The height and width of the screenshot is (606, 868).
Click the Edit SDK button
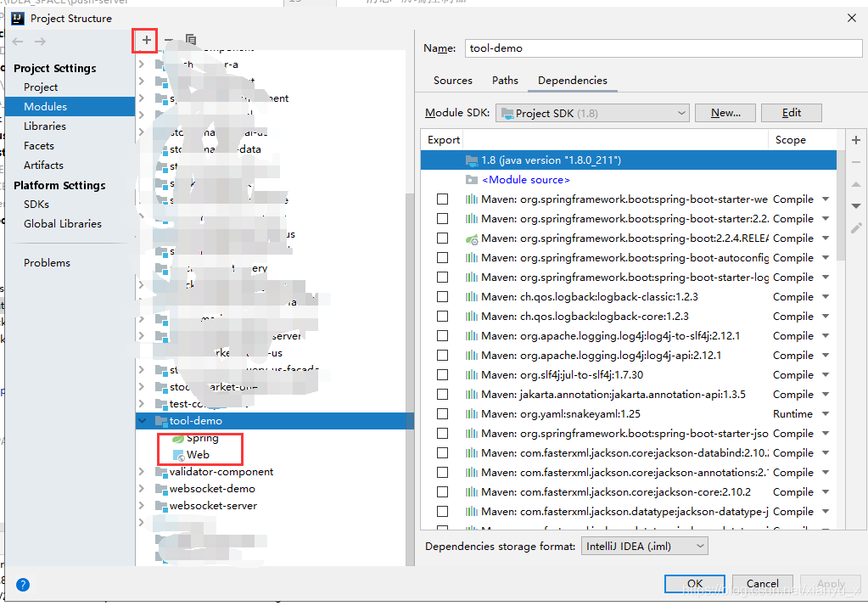coord(791,113)
